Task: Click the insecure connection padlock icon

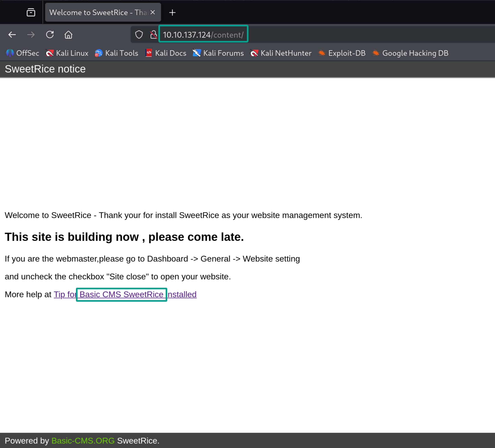Action: tap(153, 35)
